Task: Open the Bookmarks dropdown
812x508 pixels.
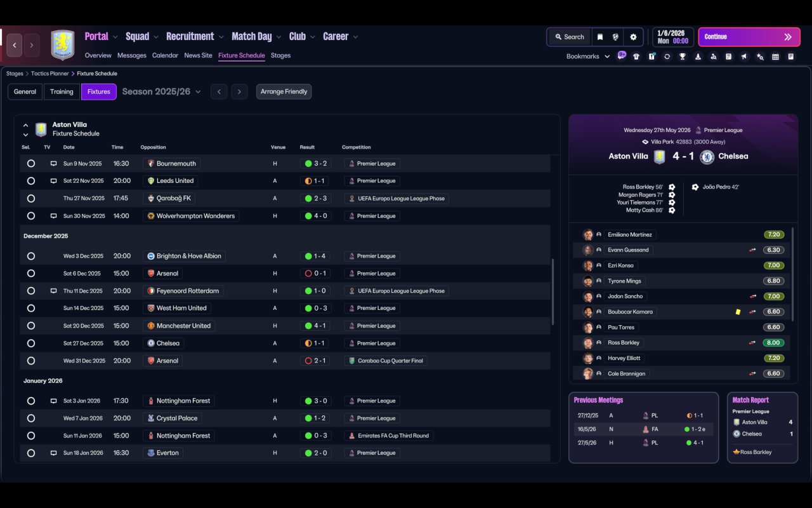Action: click(x=588, y=57)
